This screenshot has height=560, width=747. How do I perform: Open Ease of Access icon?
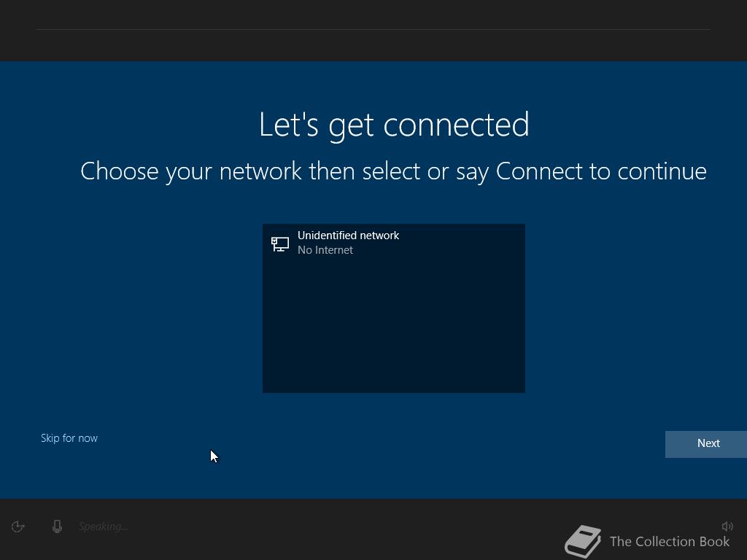tap(18, 526)
